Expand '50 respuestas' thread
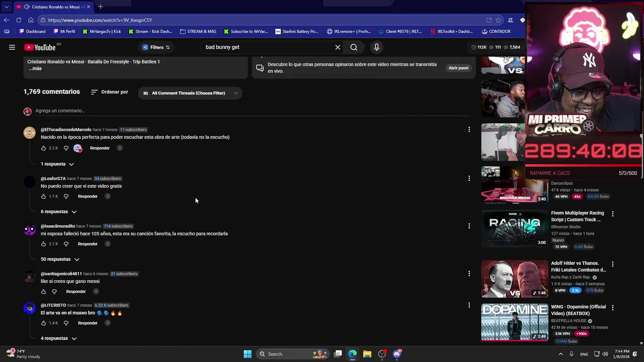The image size is (644, 362). coord(60,259)
